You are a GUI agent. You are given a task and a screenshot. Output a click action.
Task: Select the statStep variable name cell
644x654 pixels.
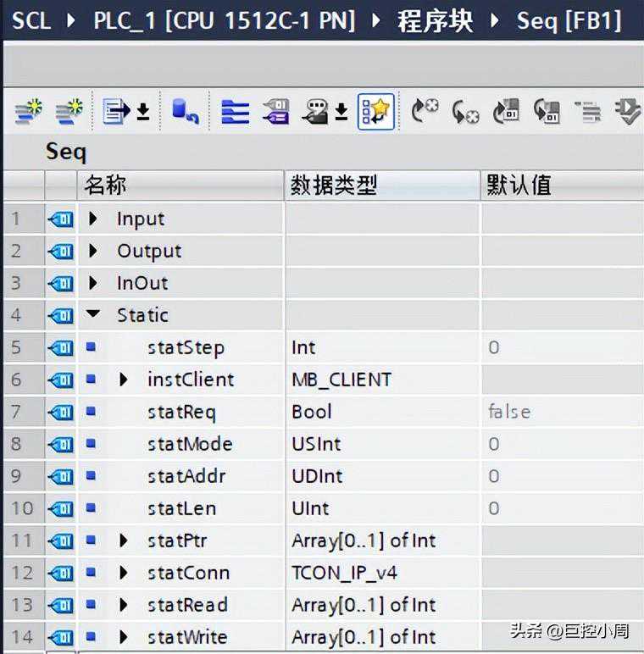tap(185, 347)
